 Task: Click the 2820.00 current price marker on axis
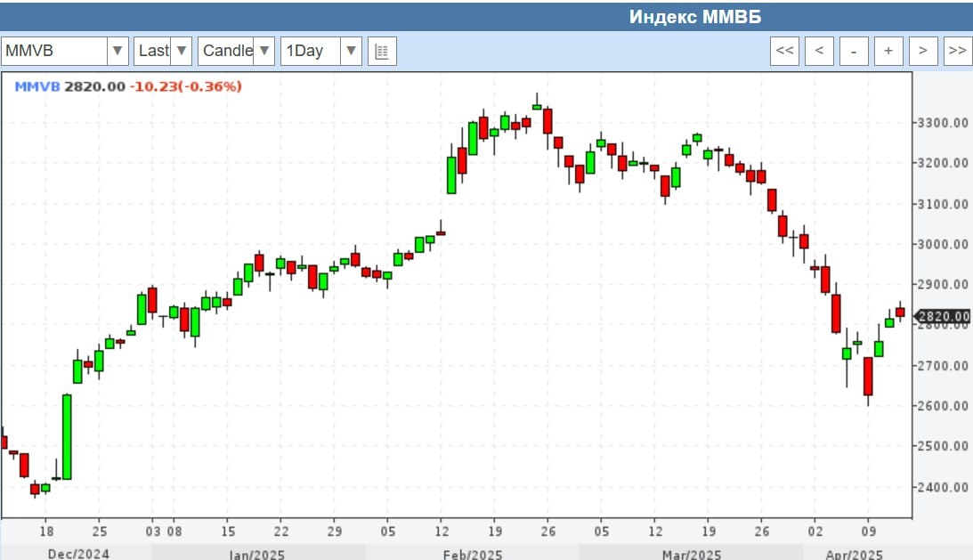944,317
